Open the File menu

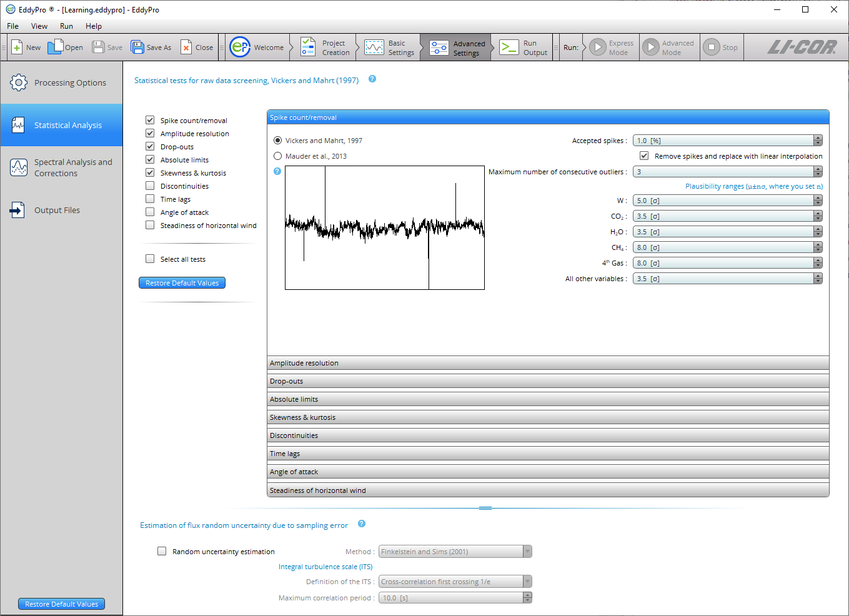point(12,26)
